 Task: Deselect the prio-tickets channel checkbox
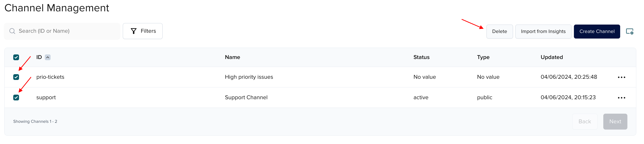click(x=16, y=77)
